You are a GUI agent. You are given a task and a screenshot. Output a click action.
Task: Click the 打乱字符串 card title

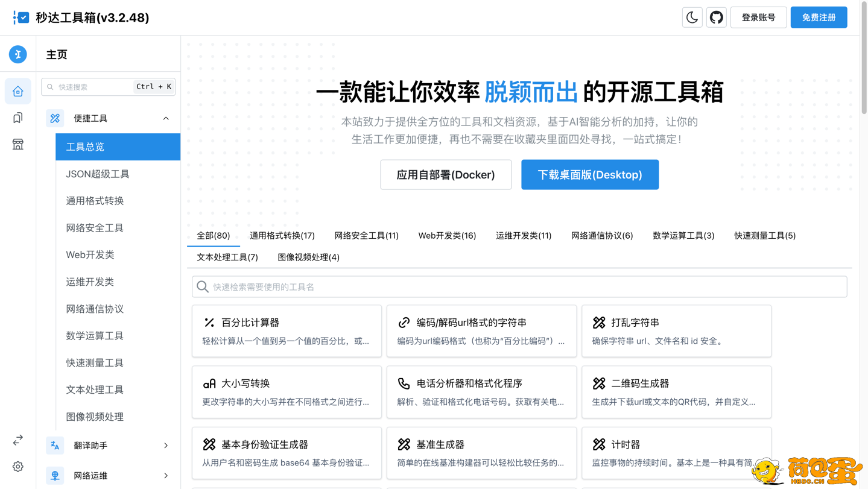pos(635,323)
